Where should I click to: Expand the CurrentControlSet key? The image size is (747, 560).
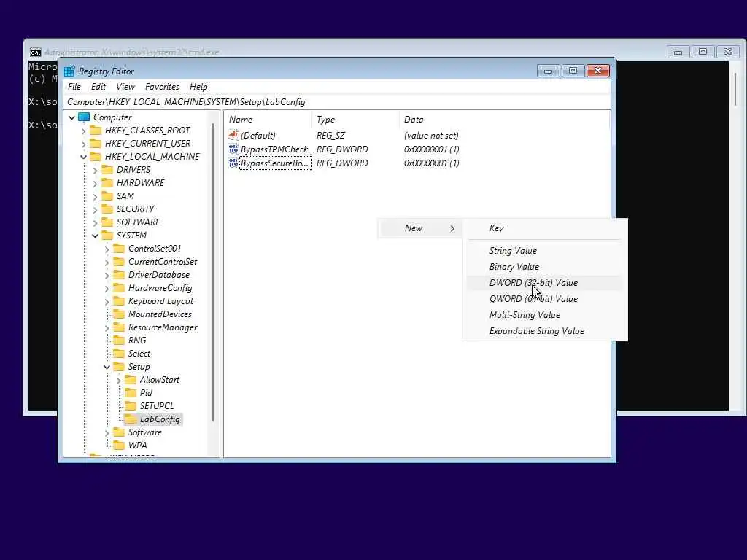(x=107, y=262)
